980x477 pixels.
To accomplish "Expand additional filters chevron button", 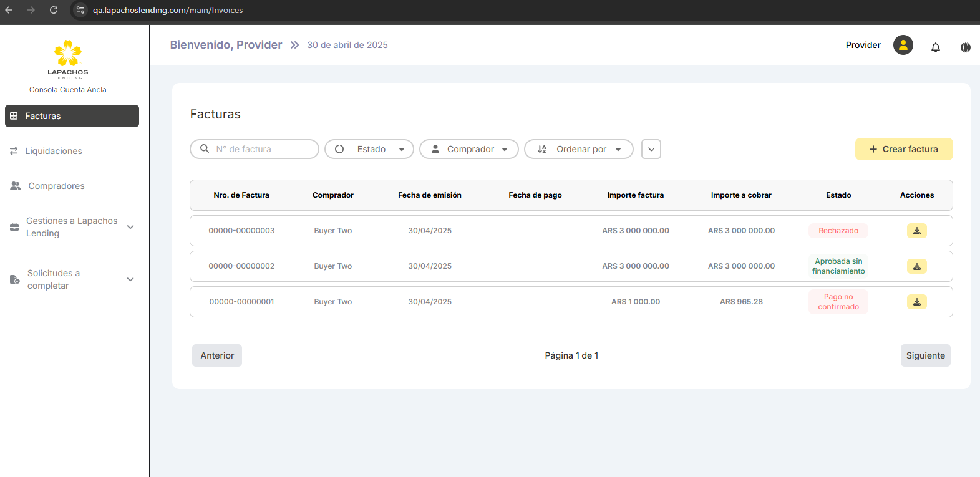I will click(x=651, y=149).
